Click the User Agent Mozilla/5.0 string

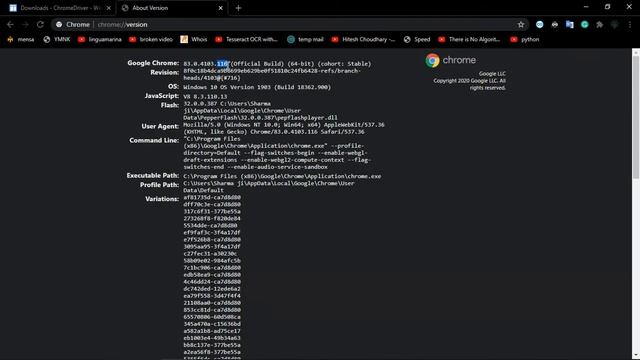284,128
